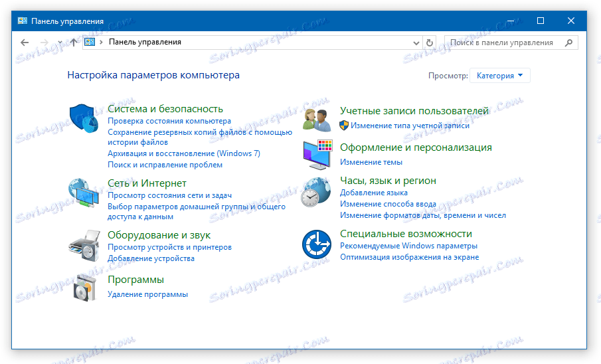
Task: Click Добавление устройства link
Action: (x=151, y=258)
